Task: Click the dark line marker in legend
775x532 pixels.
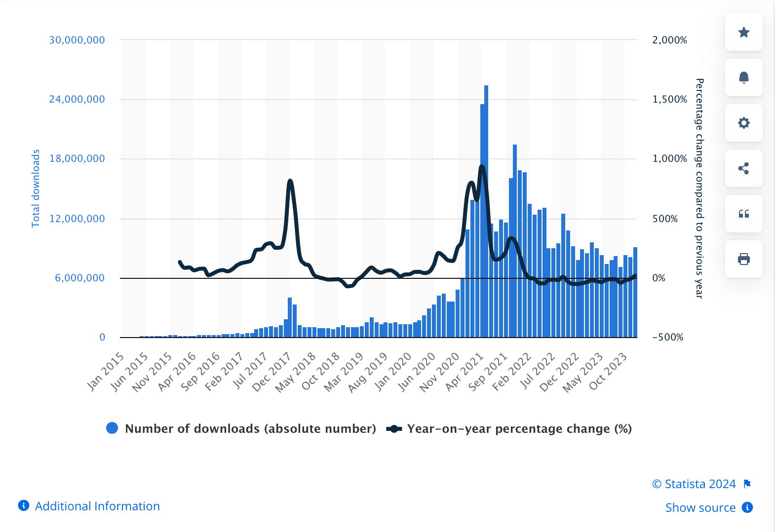Action: (x=394, y=429)
